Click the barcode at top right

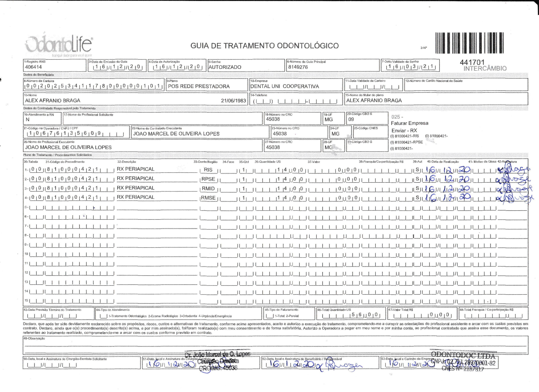click(470, 43)
